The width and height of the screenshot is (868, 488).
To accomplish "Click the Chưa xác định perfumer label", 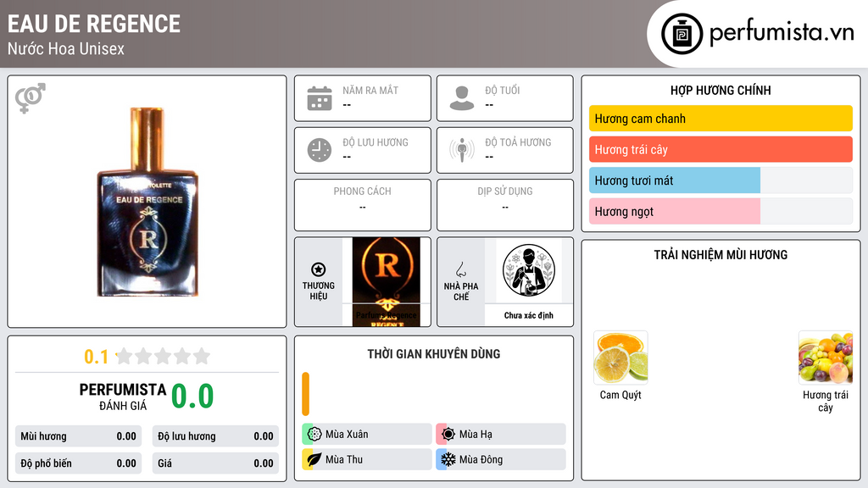I will pyautogui.click(x=529, y=315).
